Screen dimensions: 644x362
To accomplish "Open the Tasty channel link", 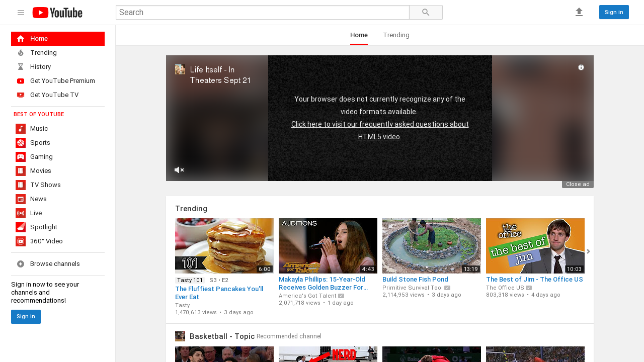I will click(183, 305).
